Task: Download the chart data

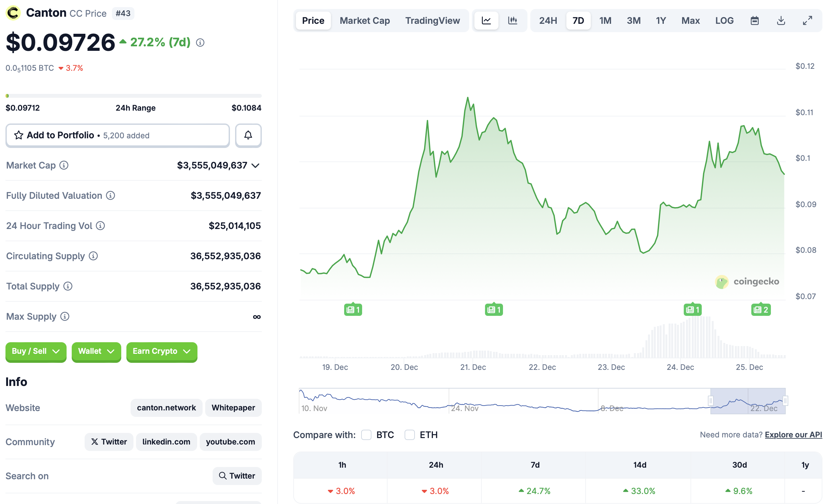Action: click(x=781, y=20)
